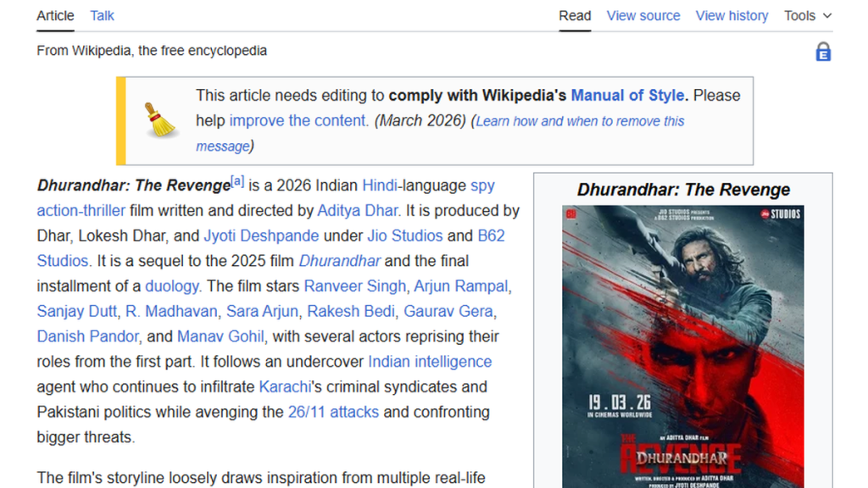The width and height of the screenshot is (868, 488).
Task: Open the Karachi article link
Action: point(284,386)
